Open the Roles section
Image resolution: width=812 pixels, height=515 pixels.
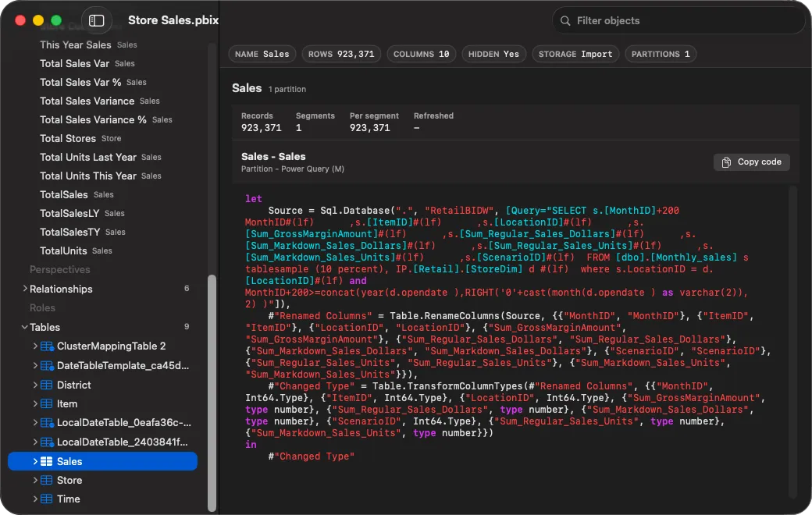pos(42,308)
